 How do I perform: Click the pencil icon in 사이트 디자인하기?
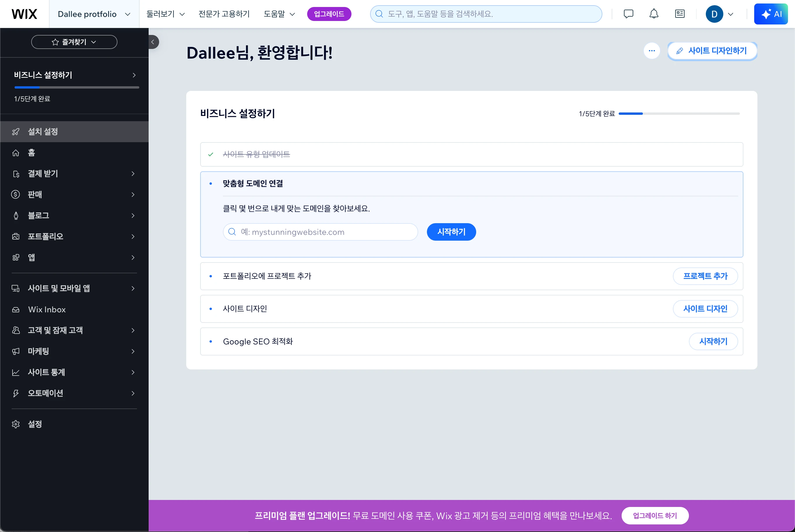pyautogui.click(x=679, y=51)
